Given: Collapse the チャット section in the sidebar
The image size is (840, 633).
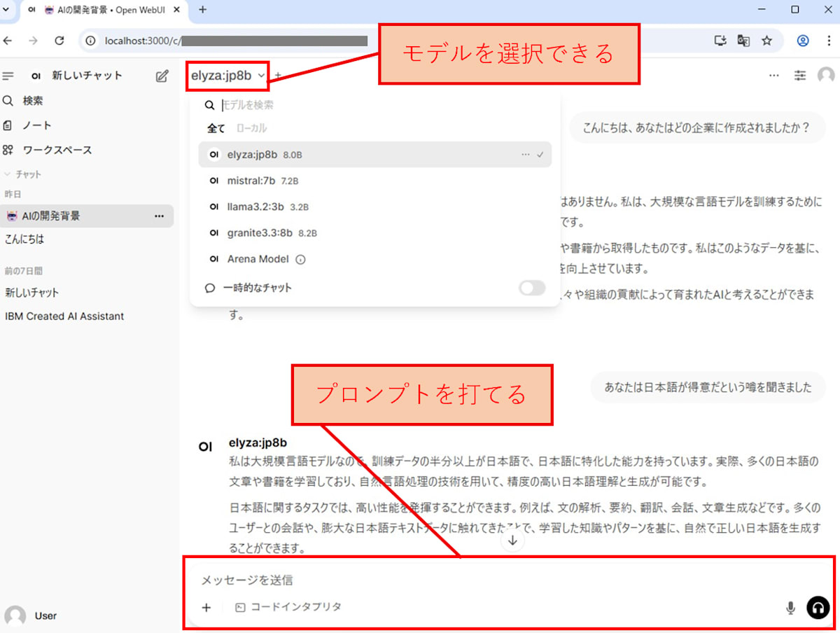Looking at the screenshot, I should [x=23, y=174].
